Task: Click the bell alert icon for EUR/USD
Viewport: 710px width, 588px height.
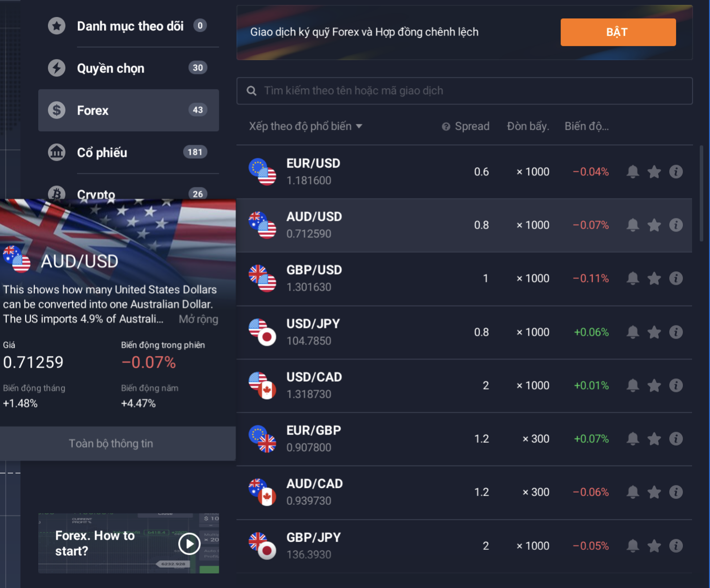Action: click(633, 171)
